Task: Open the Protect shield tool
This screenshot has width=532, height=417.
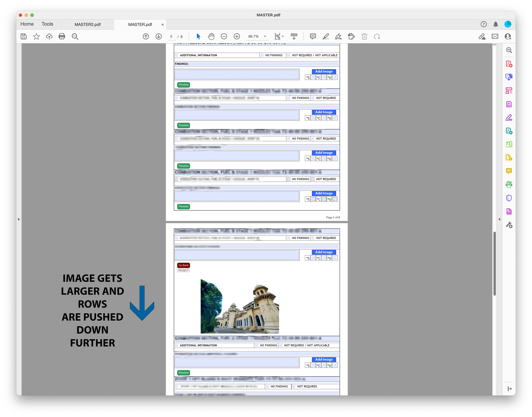Action: 509,198
